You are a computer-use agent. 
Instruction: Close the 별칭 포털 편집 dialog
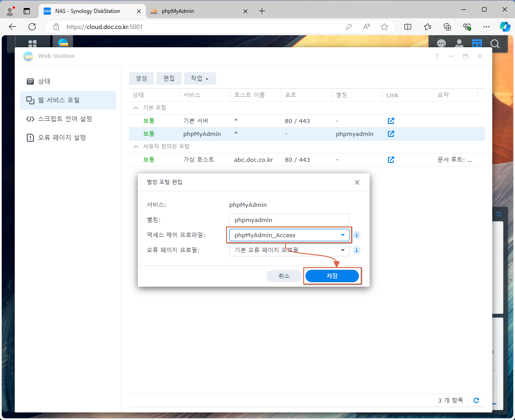(x=357, y=182)
